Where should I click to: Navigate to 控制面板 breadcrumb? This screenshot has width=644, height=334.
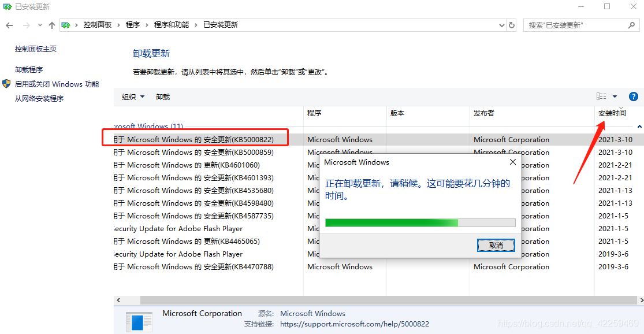(98, 25)
